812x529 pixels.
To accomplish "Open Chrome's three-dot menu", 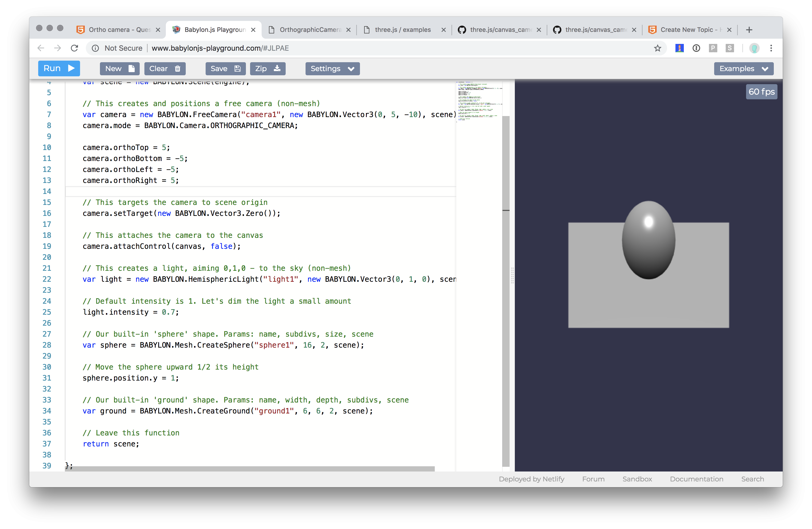I will pos(771,48).
